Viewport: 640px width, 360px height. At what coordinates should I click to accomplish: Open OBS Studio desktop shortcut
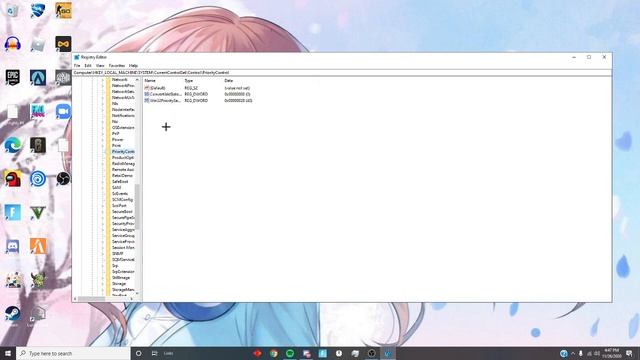[x=63, y=178]
